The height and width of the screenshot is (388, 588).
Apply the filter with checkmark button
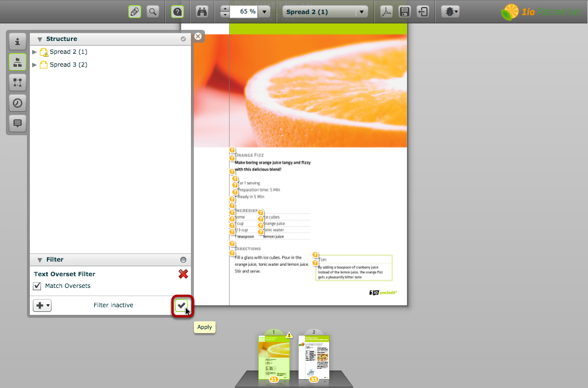[182, 305]
